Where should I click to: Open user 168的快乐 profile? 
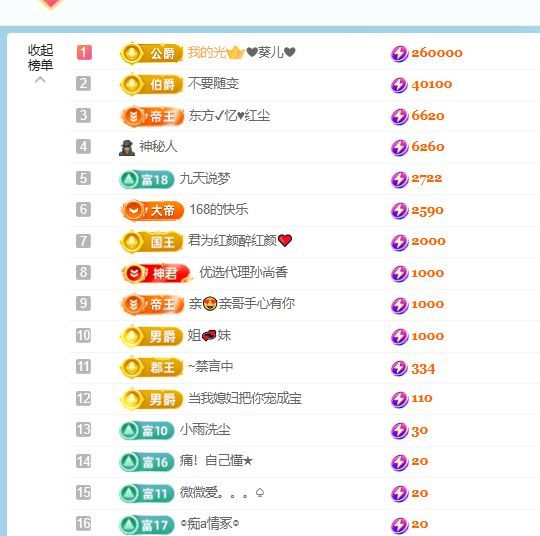[219, 209]
